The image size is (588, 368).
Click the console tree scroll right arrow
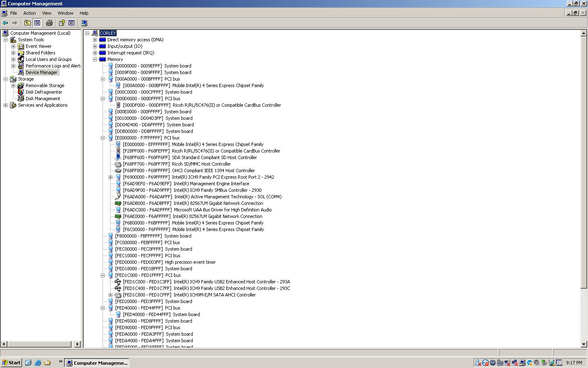[x=78, y=344]
